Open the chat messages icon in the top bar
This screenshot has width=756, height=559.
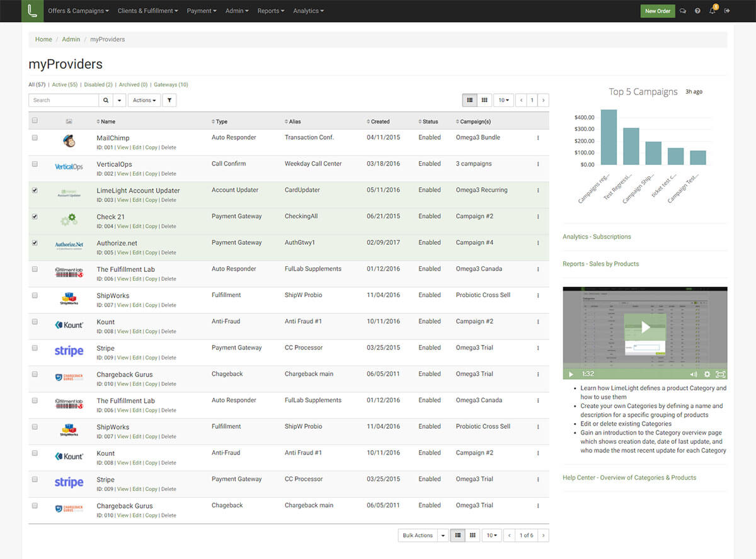tap(683, 11)
